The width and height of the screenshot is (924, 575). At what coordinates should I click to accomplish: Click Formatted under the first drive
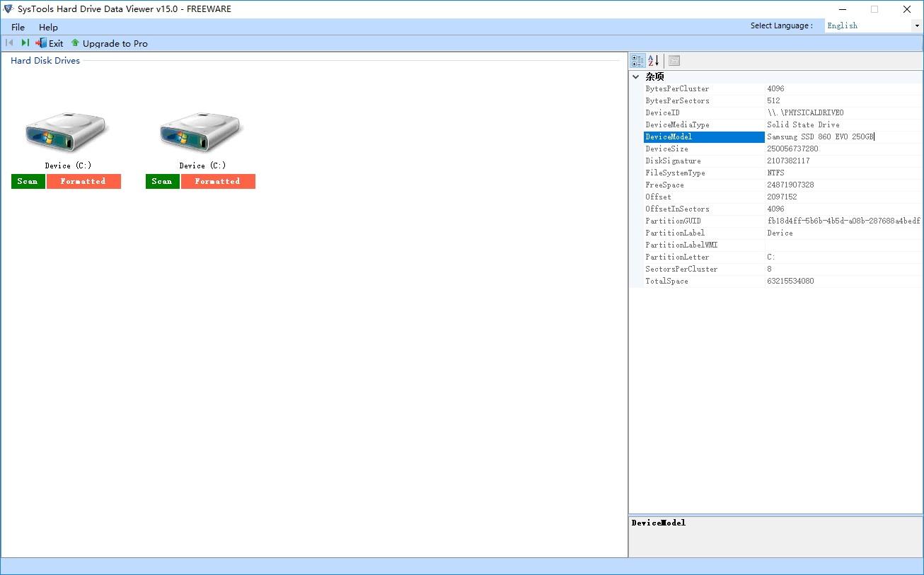(x=83, y=182)
